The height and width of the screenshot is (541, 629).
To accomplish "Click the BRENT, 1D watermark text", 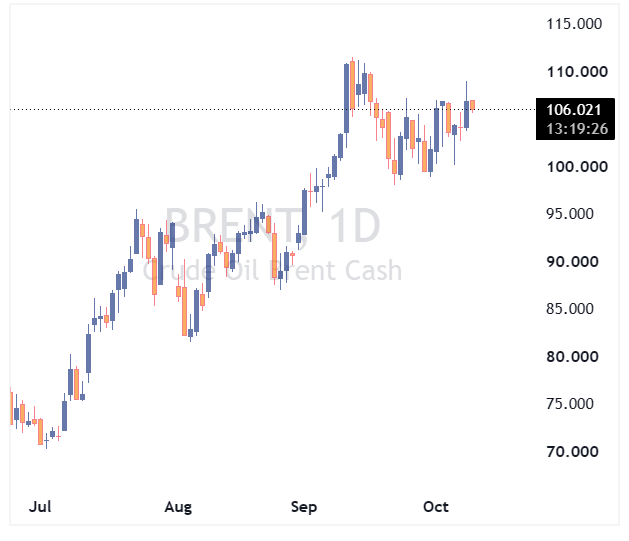I will (273, 226).
